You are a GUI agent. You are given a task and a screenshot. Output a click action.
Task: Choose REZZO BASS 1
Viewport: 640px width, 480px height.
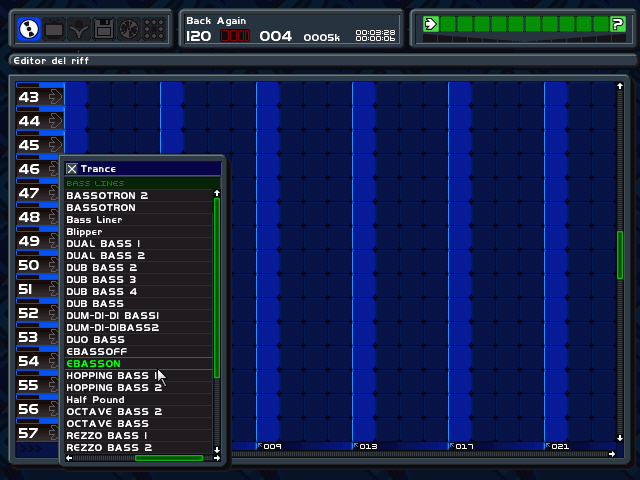(x=138, y=436)
